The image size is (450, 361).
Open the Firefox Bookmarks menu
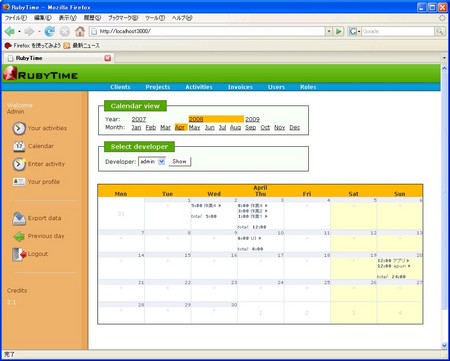coord(123,18)
